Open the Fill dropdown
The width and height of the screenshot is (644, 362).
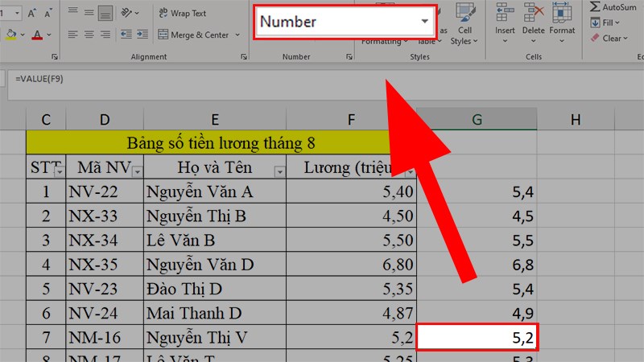[x=605, y=23]
